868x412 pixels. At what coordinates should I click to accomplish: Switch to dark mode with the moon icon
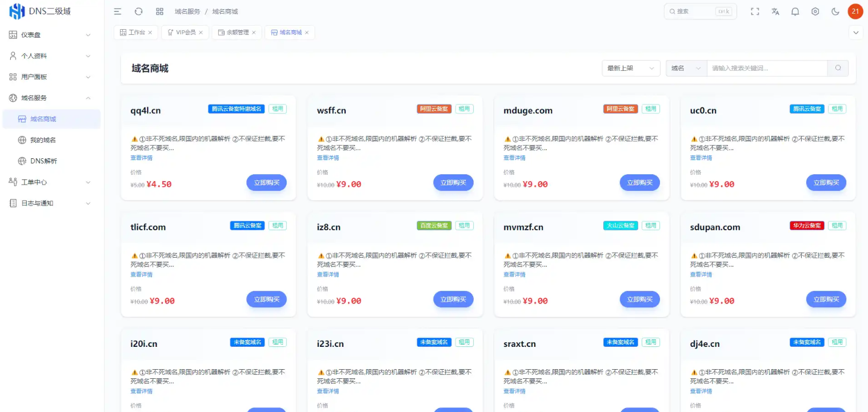[835, 11]
